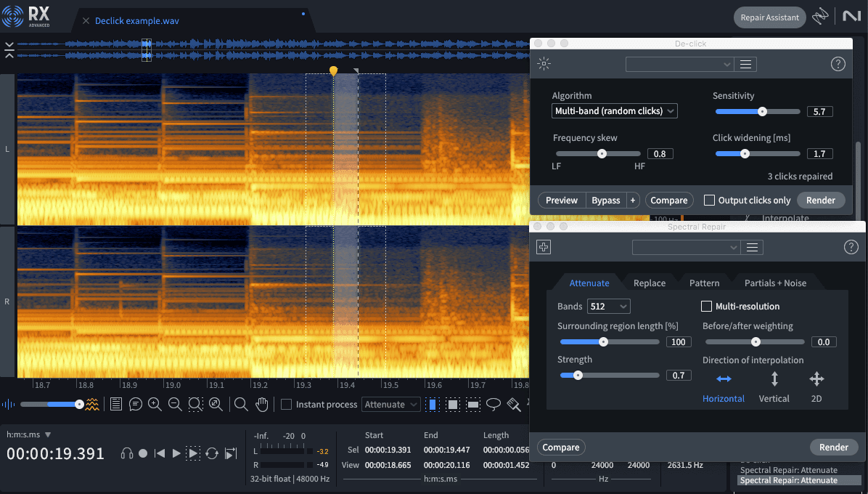
Task: Select 2D interpolation direction
Action: (x=816, y=387)
